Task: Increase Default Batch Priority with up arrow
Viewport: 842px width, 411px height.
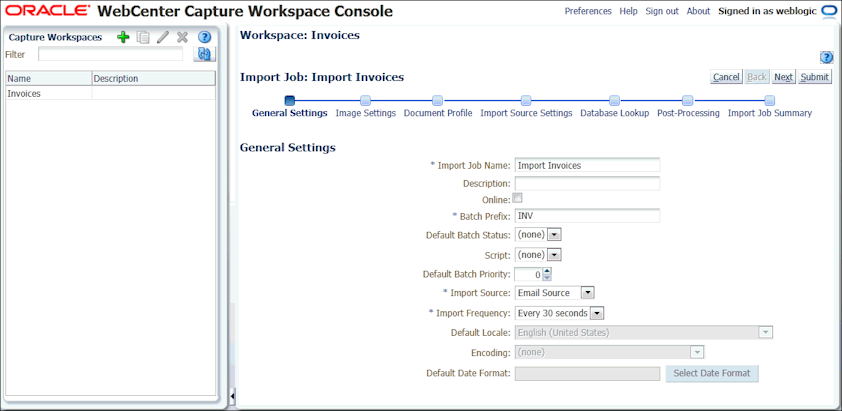Action: (x=547, y=271)
